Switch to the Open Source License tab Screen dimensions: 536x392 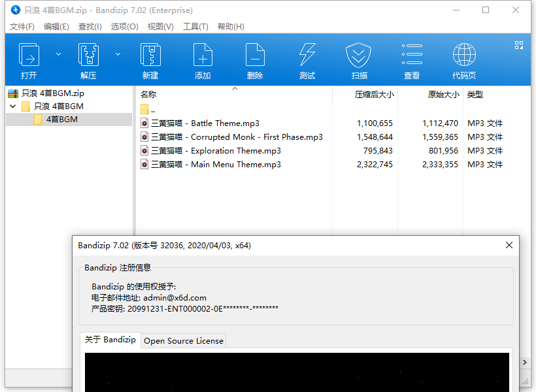[184, 341]
